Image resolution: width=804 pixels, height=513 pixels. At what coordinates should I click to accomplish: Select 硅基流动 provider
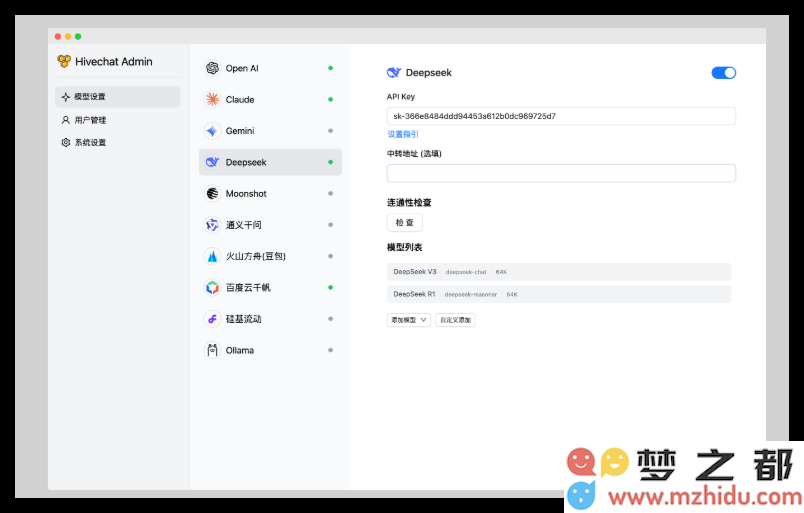point(270,319)
